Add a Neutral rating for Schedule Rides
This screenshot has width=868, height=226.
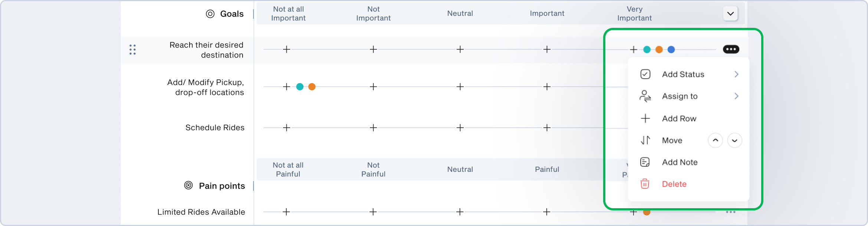[460, 128]
